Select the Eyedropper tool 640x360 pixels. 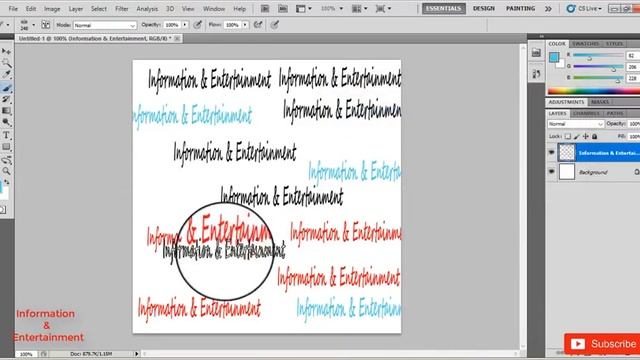(x=6, y=74)
